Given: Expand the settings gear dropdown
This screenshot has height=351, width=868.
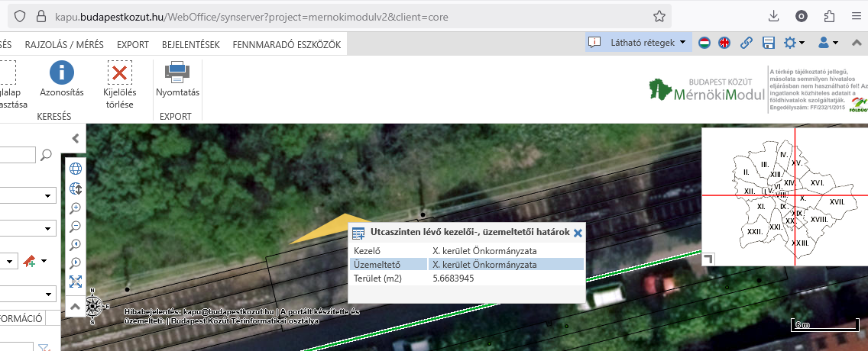Looking at the screenshot, I should pos(794,43).
